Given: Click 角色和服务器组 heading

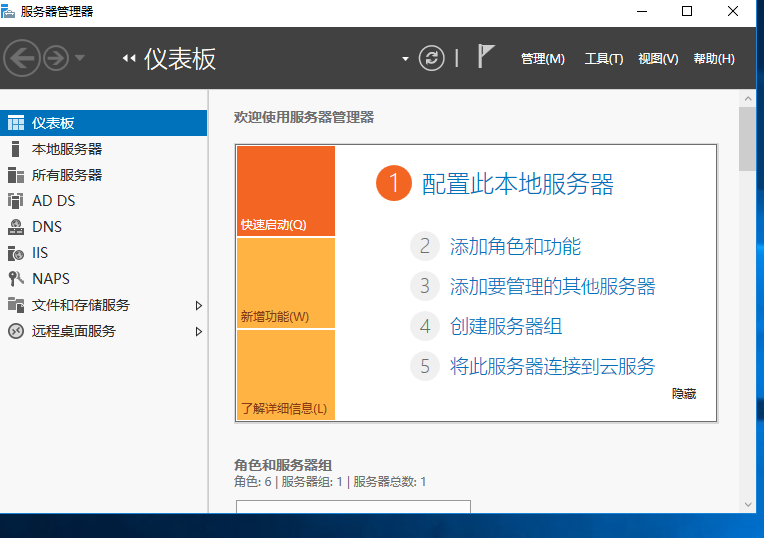Looking at the screenshot, I should tap(283, 465).
